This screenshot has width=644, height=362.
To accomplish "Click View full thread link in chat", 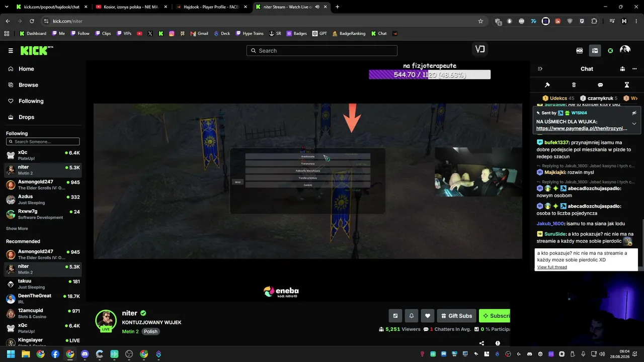I will point(552,267).
